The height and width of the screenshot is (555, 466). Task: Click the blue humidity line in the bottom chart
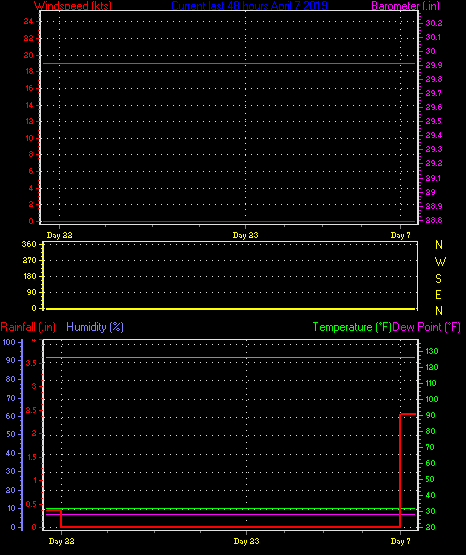(x=230, y=357)
